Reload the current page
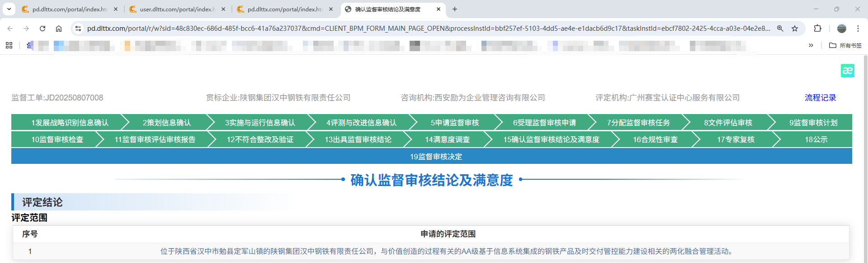 coord(42,29)
